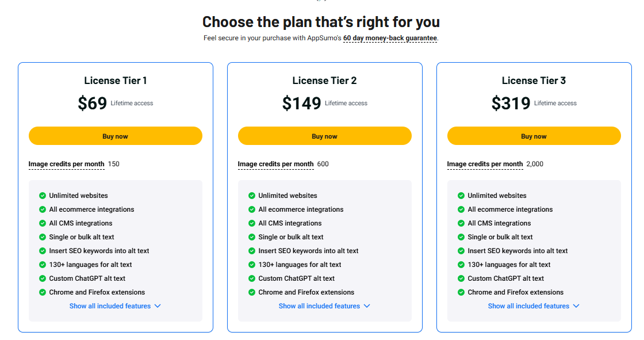Click green check icon beside Unlimited websites in Tier 1
The image size is (644, 340).
[x=43, y=196]
